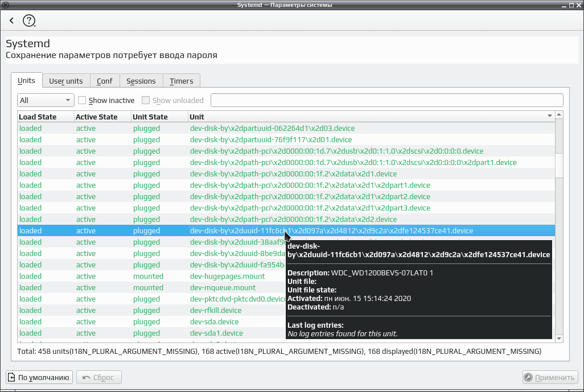Toggle the Show inactive checkbox
Viewport: 584px width, 392px height.
tap(82, 100)
